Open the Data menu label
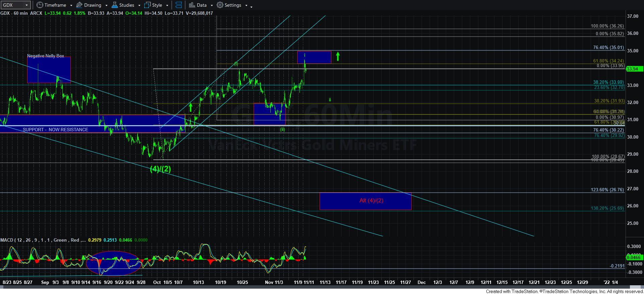This screenshot has height=294, width=644. click(202, 5)
